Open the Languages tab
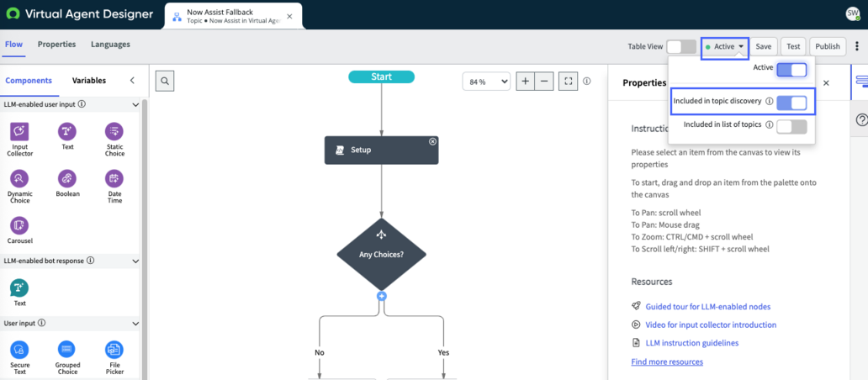This screenshot has height=380, width=868. coord(111,45)
